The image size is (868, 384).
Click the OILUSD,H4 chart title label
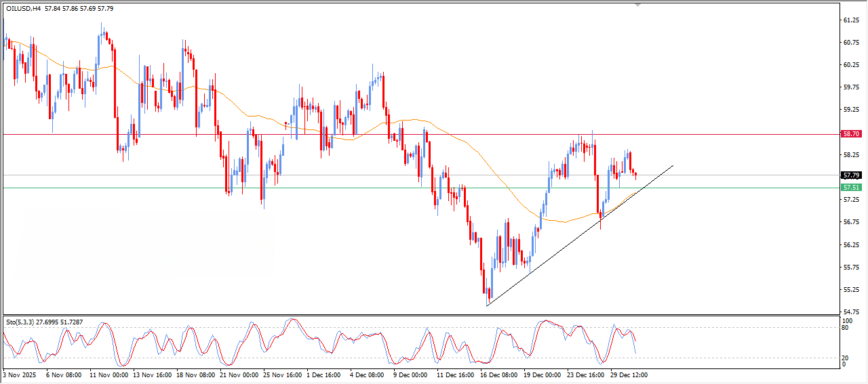point(24,8)
